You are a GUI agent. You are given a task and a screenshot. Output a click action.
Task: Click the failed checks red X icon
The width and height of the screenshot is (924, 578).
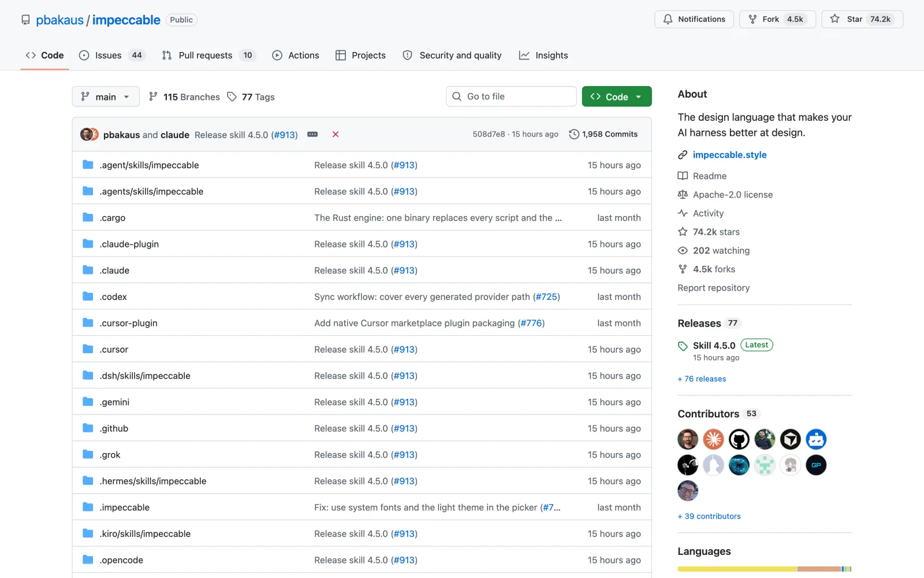[x=336, y=134]
